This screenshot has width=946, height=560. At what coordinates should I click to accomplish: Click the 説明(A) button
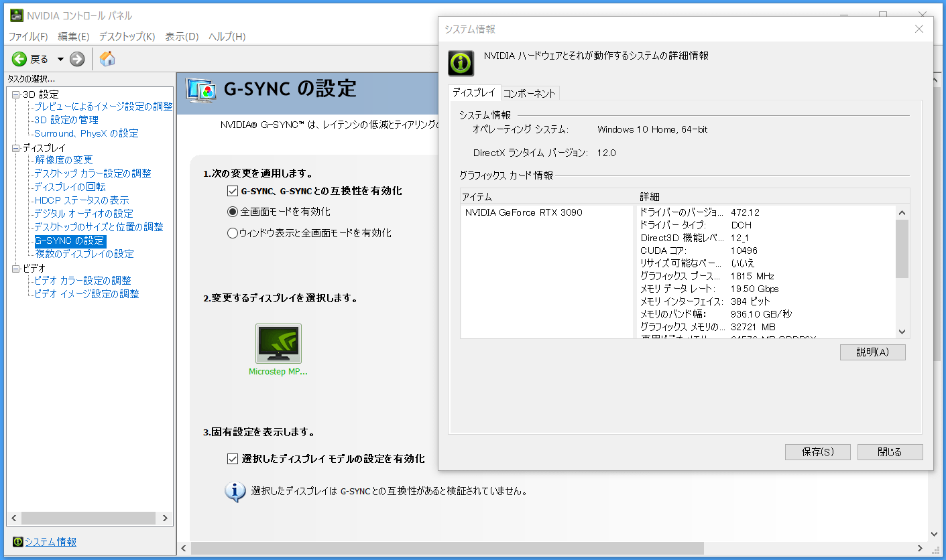coord(872,352)
